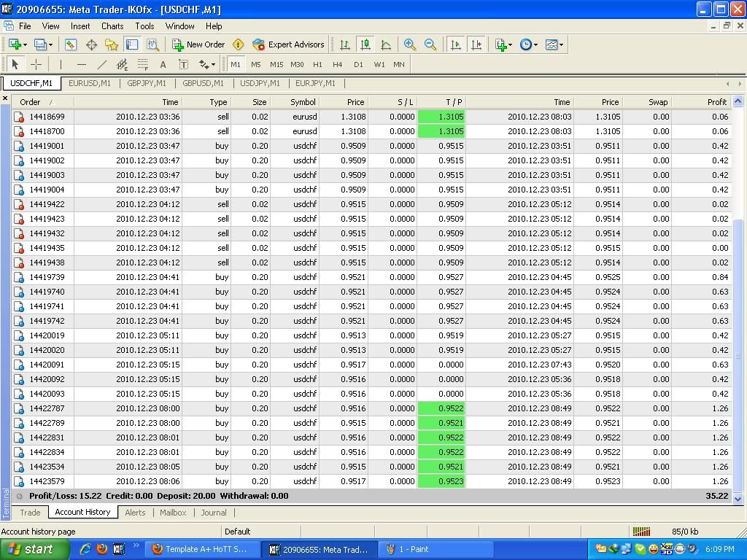Select the Horizontal Line drawing tool

(x=82, y=64)
